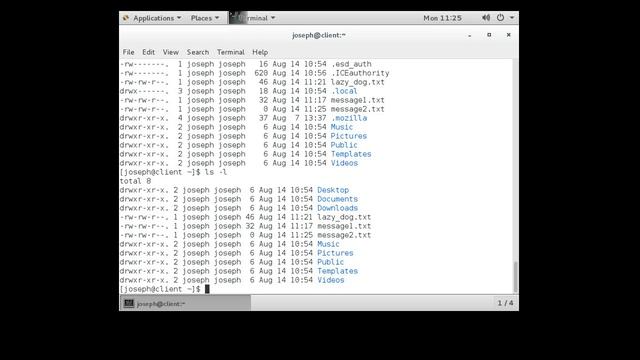Click the 'total 8' output line
This screenshot has width=640, height=360.
(135, 181)
